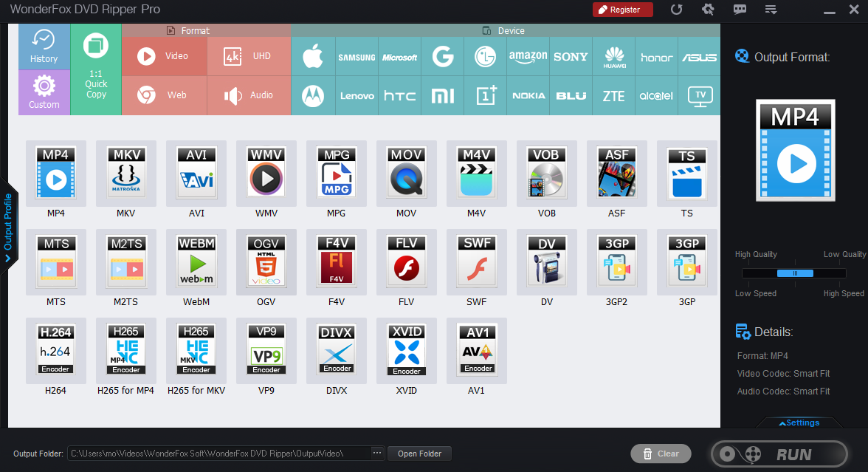Open the settings gear in title bar
The width and height of the screenshot is (868, 472).
coord(708,10)
